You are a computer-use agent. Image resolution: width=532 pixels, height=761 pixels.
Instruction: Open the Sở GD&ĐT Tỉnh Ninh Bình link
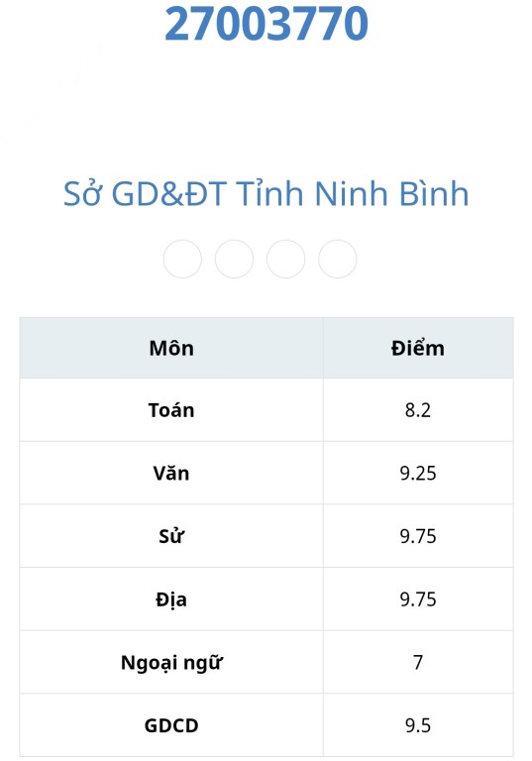coord(266,193)
